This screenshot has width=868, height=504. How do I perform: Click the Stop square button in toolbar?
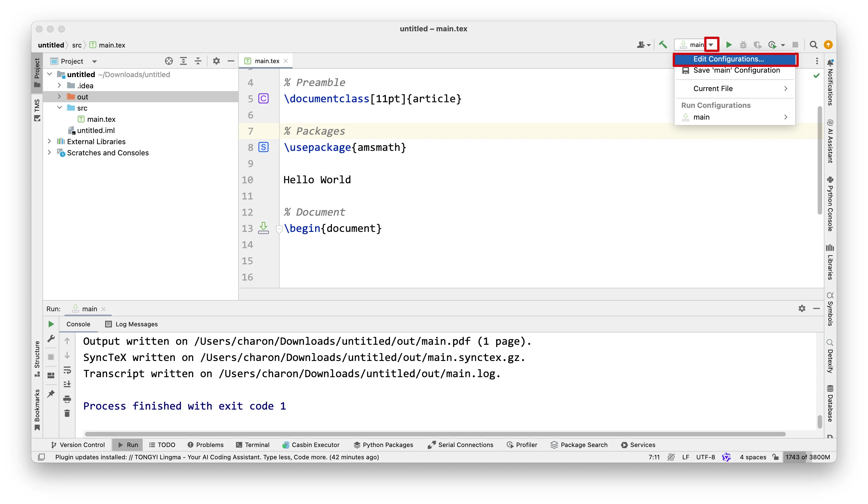tap(795, 45)
